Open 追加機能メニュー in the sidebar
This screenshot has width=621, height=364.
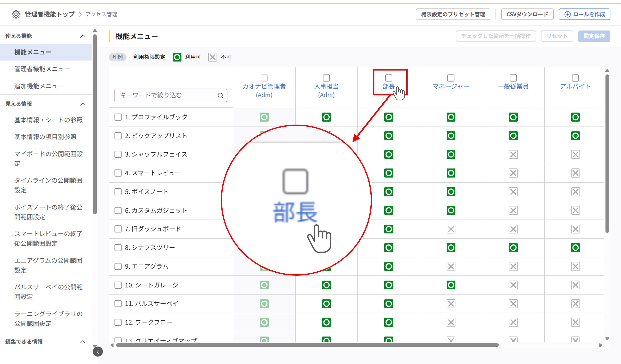(x=39, y=86)
